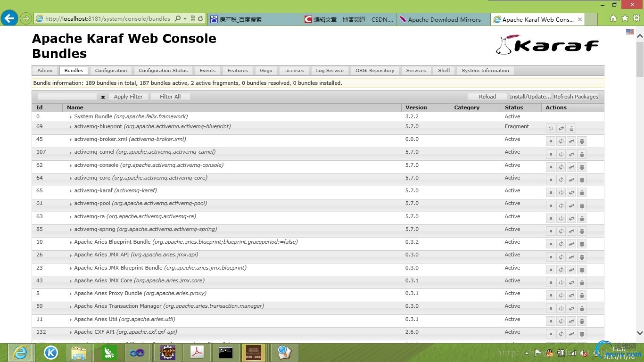The width and height of the screenshot is (644, 362).
Task: Open the Admin tab
Action: (45, 71)
